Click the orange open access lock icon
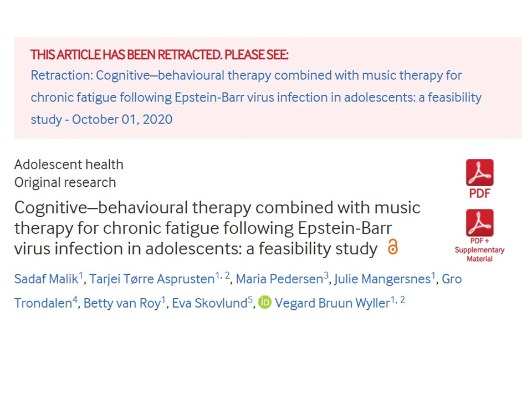532x399 pixels. (x=392, y=247)
